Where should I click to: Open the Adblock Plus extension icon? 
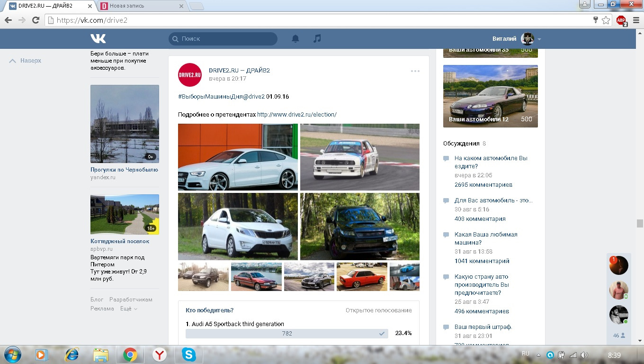[x=621, y=20]
